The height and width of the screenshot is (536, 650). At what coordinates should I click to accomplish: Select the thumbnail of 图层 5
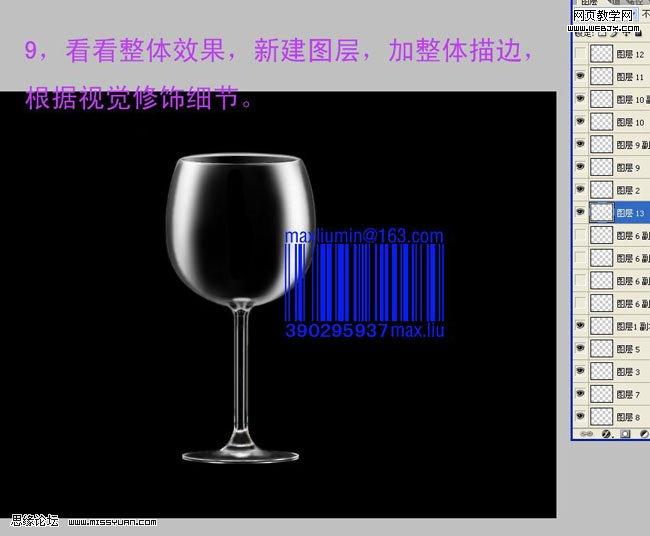click(601, 349)
